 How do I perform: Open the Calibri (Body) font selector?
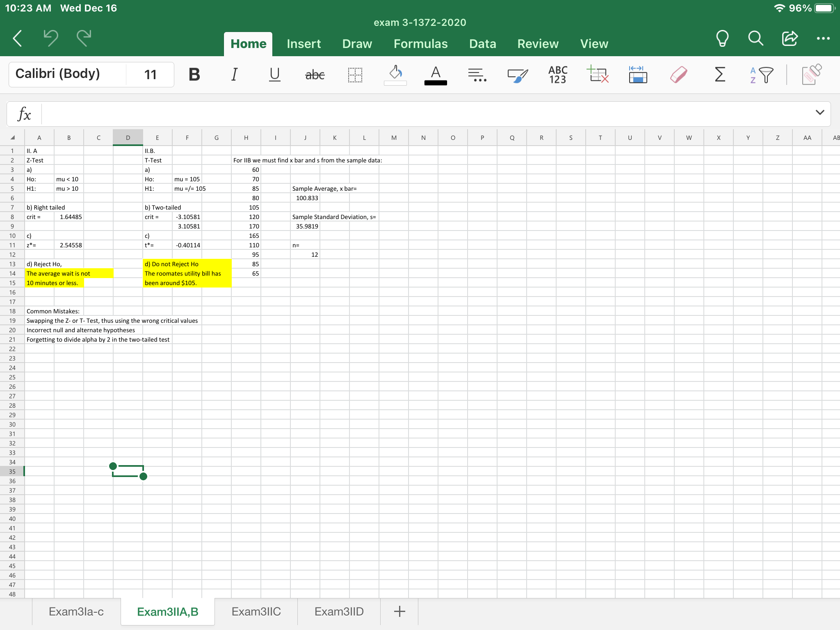point(67,74)
